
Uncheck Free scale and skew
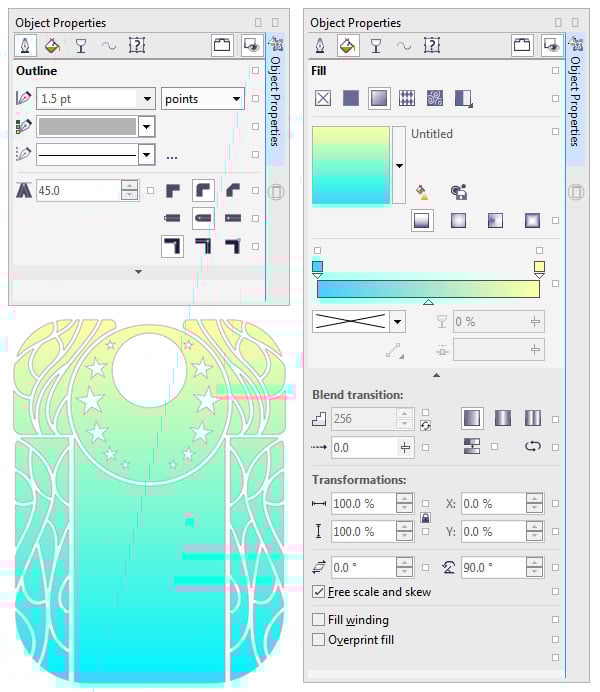click(318, 592)
